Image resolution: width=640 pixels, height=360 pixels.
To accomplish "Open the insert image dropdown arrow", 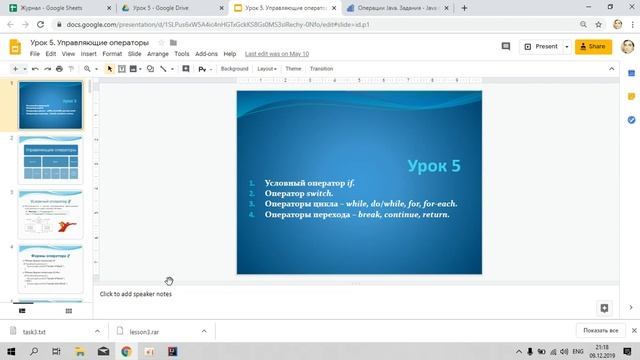I will coord(140,69).
